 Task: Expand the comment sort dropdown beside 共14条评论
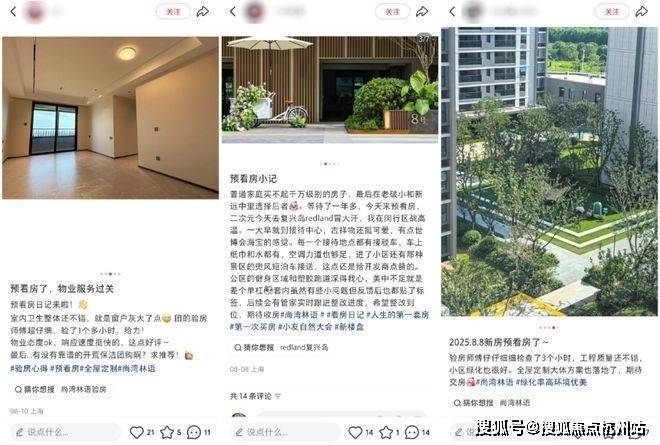(278, 396)
